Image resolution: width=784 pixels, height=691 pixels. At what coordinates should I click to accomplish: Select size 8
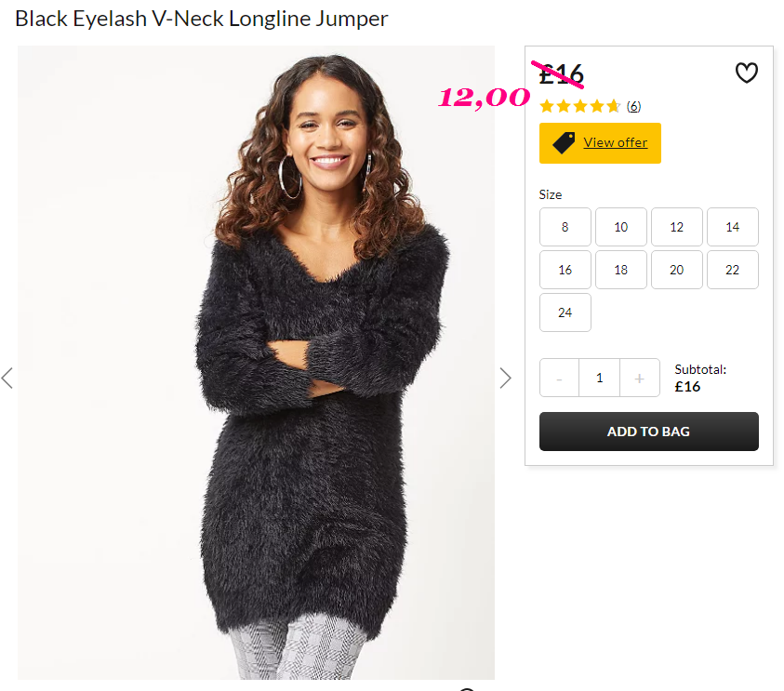(x=565, y=227)
